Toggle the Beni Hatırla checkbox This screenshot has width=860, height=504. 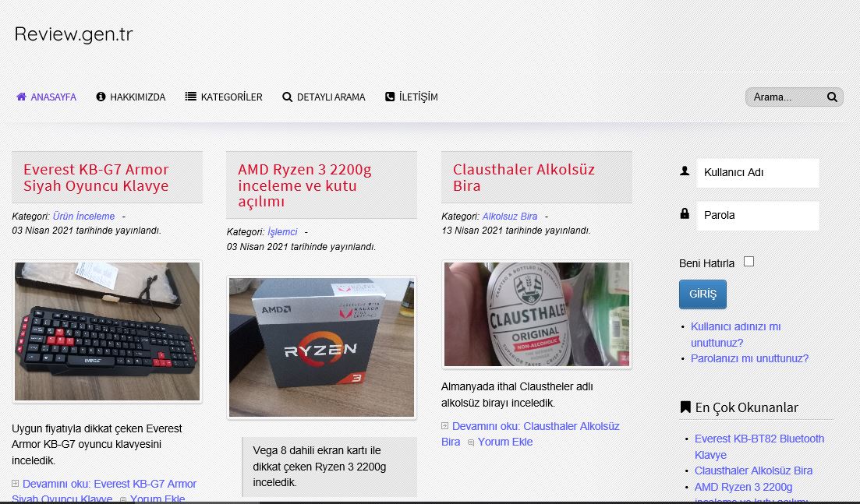tap(749, 262)
